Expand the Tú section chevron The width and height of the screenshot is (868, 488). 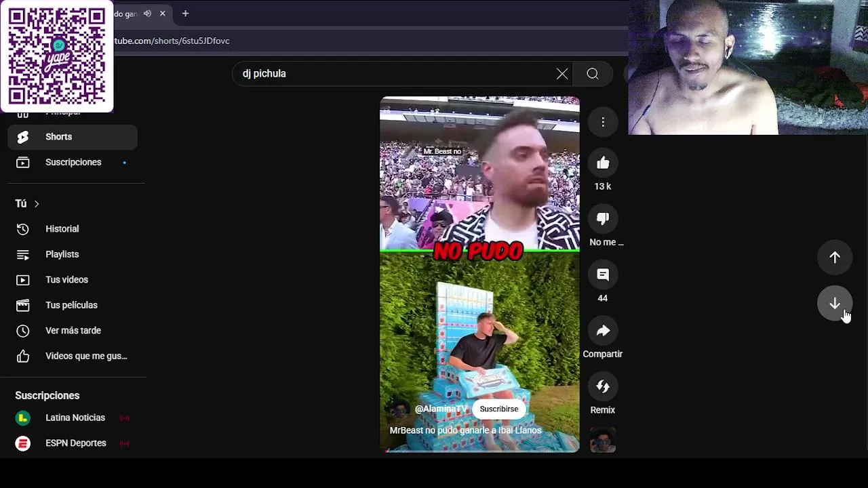pyautogui.click(x=37, y=204)
